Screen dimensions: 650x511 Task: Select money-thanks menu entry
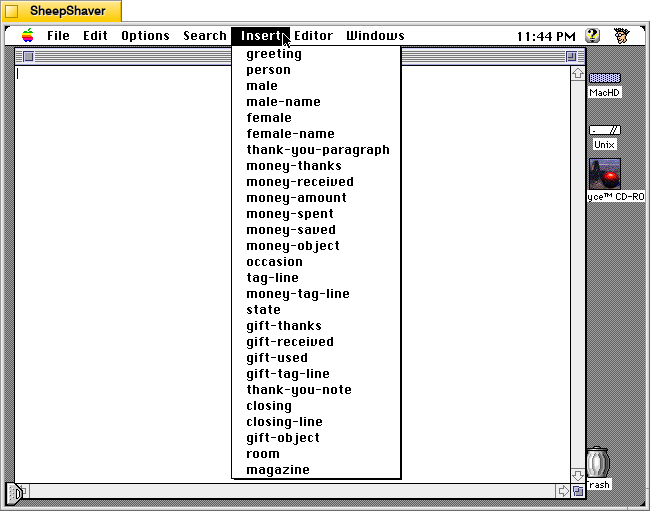coord(316,166)
